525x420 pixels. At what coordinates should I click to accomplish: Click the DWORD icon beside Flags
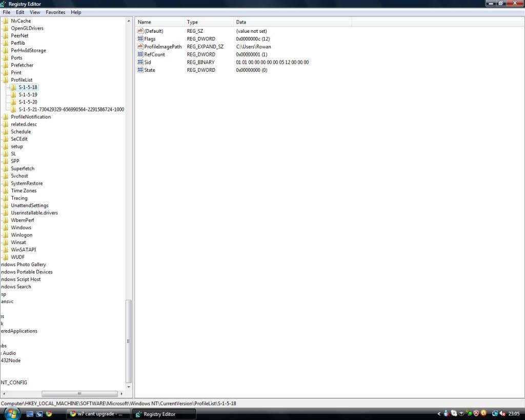coord(140,39)
